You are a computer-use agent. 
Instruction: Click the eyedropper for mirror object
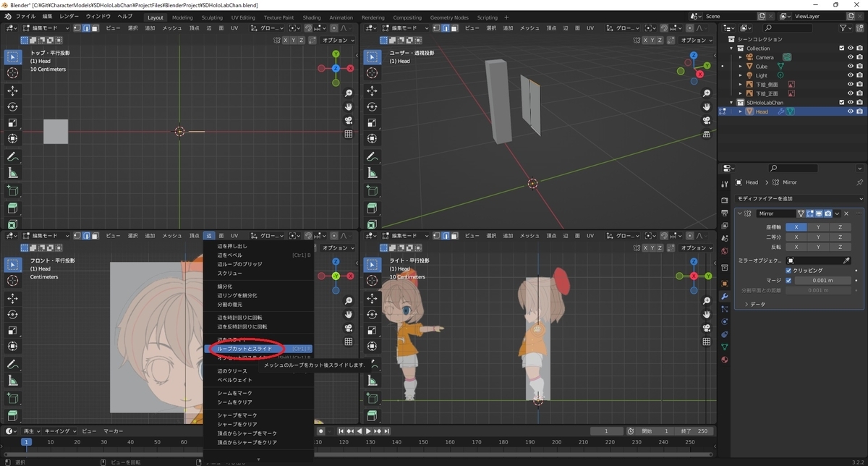point(846,260)
